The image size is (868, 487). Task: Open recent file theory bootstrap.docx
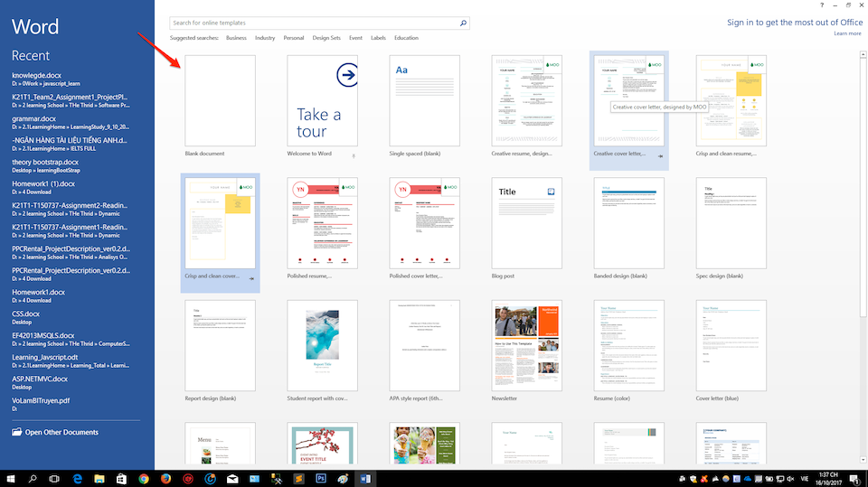pos(46,166)
